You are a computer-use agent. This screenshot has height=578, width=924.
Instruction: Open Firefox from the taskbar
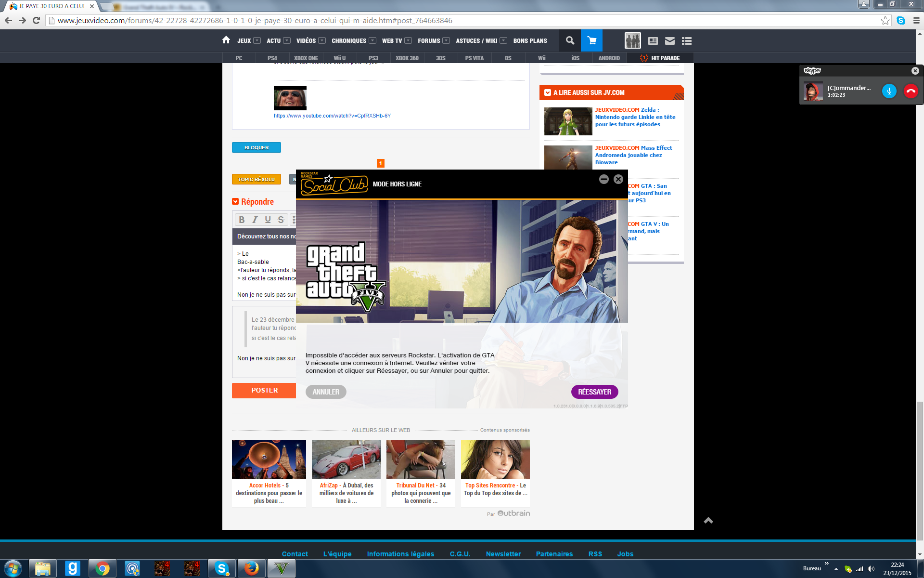click(x=251, y=569)
